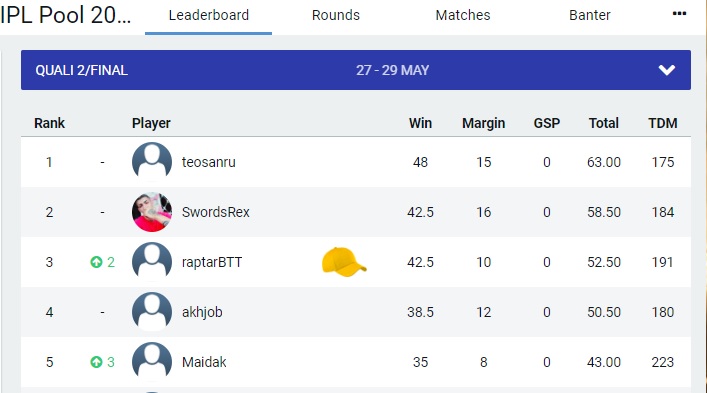707x393 pixels.
Task: Click green up-arrow rank change for raptarBTT
Action: click(96, 262)
